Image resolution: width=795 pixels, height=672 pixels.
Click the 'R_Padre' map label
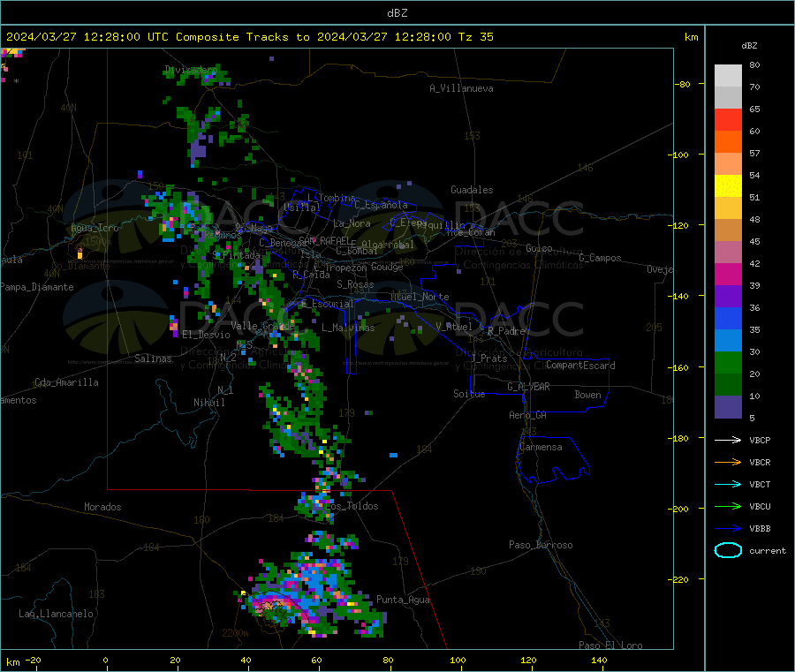[506, 331]
